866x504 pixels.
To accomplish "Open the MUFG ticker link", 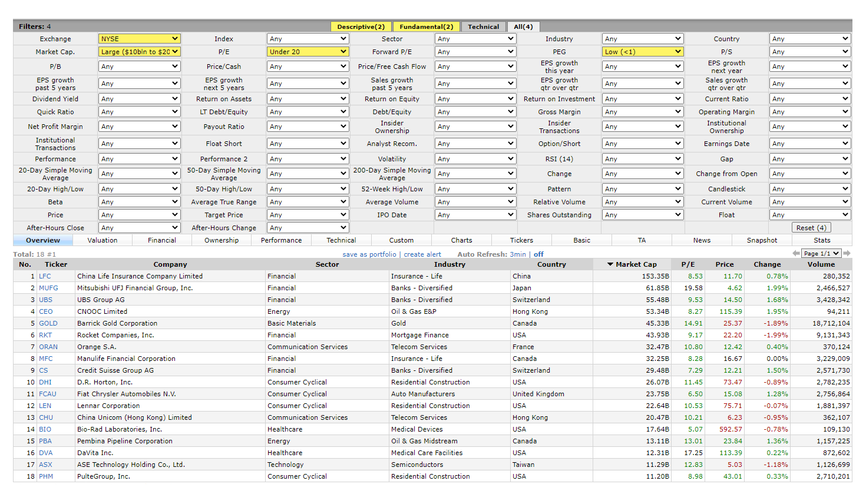I will click(x=48, y=288).
